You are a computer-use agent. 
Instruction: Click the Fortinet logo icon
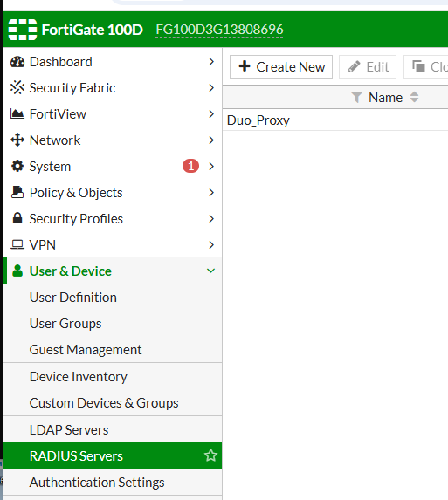[x=23, y=30]
